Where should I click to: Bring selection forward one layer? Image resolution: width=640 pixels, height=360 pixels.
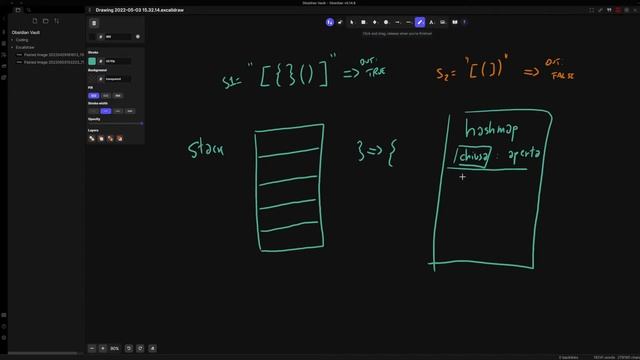[x=110, y=139]
